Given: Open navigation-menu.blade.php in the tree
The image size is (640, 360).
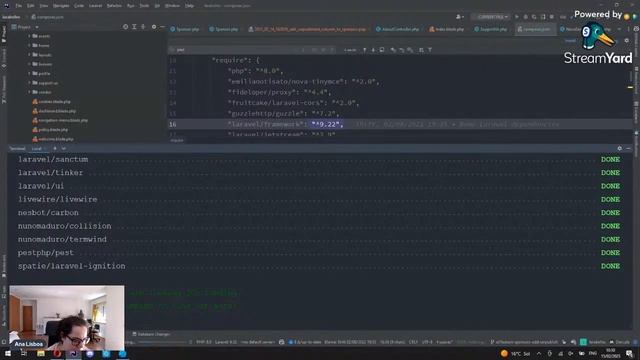Looking at the screenshot, I should [x=60, y=120].
